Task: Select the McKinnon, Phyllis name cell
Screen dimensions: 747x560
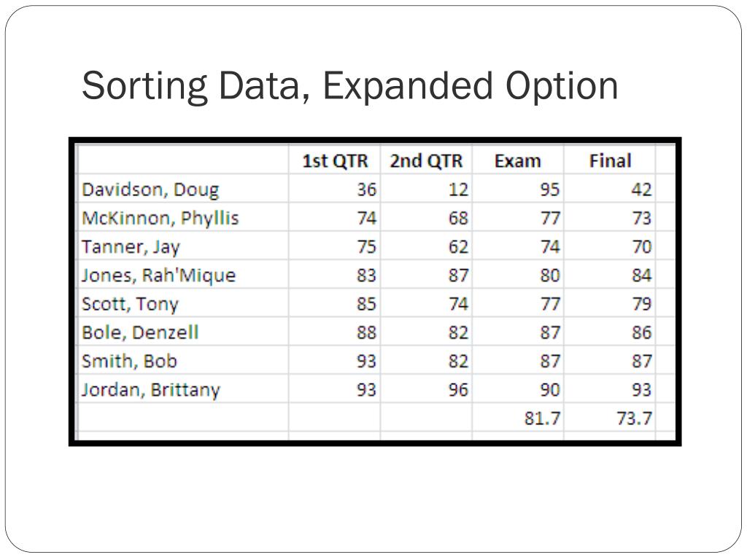Action: (183, 217)
